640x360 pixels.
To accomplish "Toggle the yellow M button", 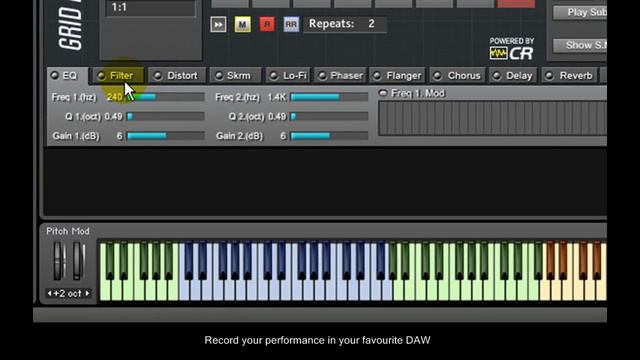I will point(242,24).
